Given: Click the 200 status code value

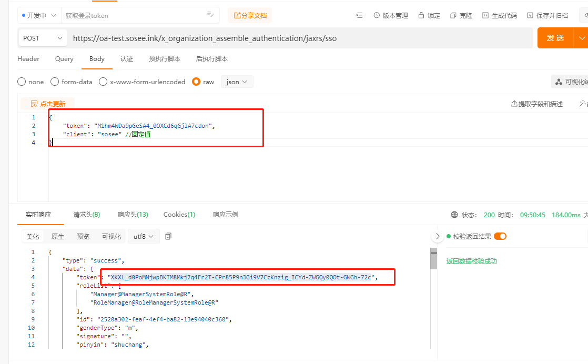Looking at the screenshot, I should click(x=489, y=215).
